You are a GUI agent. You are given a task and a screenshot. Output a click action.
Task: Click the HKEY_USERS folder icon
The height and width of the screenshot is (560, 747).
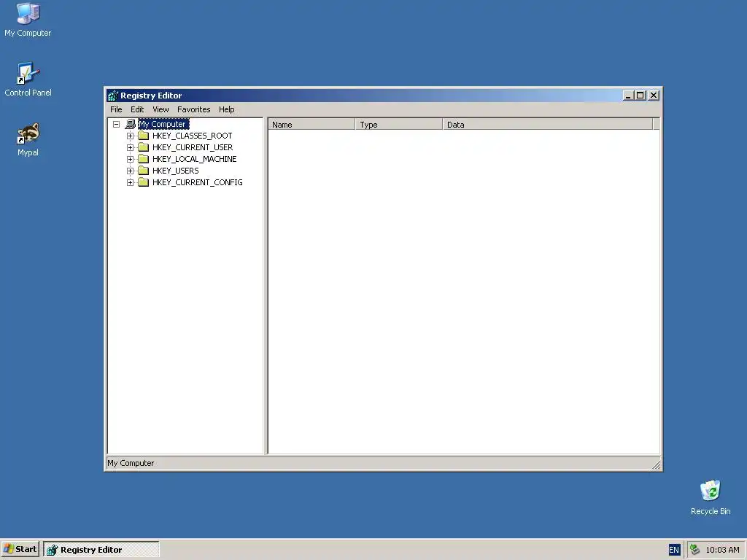(144, 171)
